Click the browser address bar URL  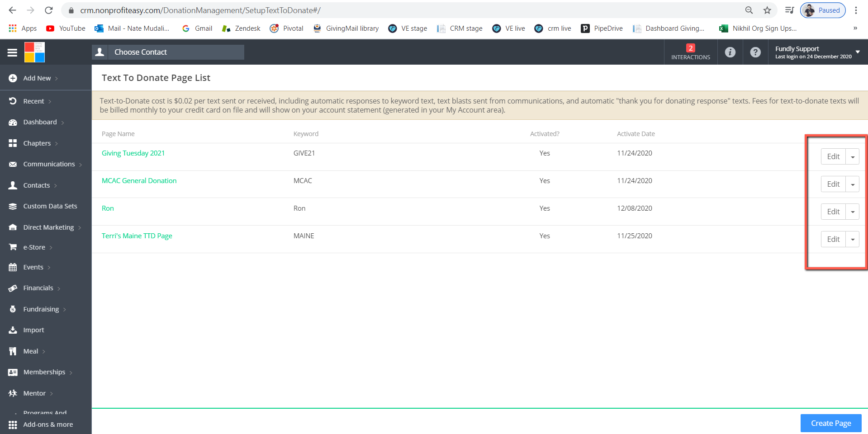200,10
